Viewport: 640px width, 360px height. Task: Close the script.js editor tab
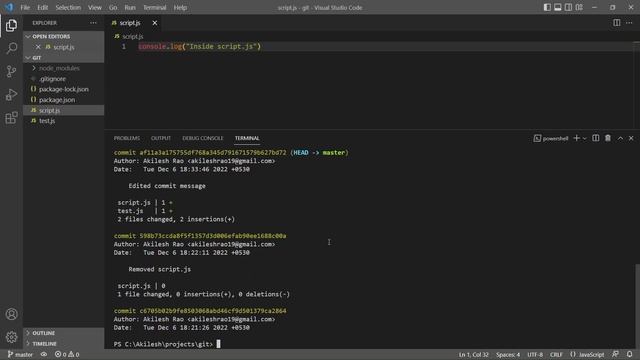155,23
